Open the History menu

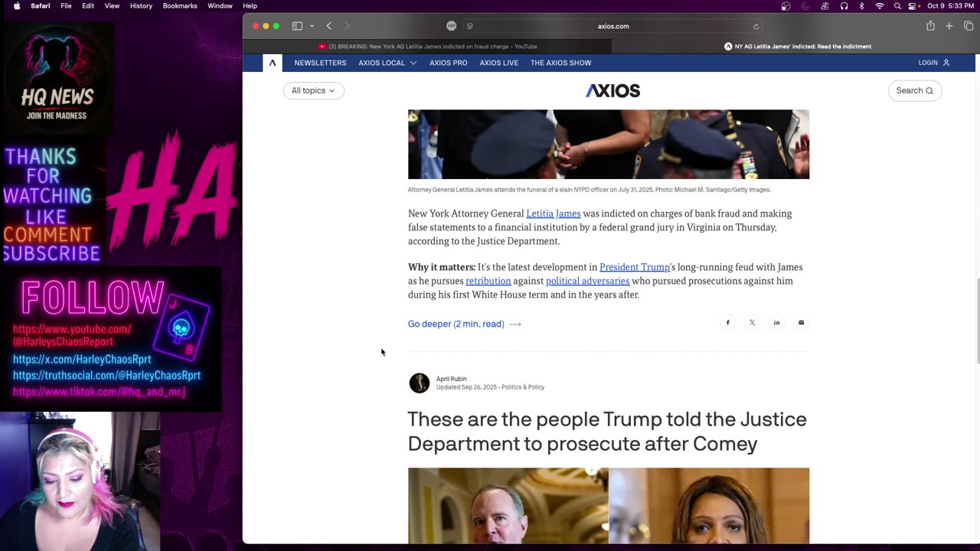click(141, 6)
